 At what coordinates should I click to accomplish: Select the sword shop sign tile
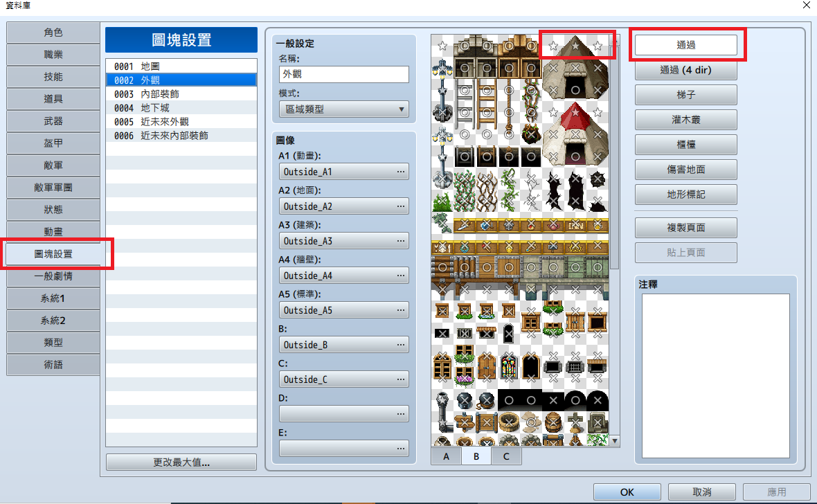(465, 224)
